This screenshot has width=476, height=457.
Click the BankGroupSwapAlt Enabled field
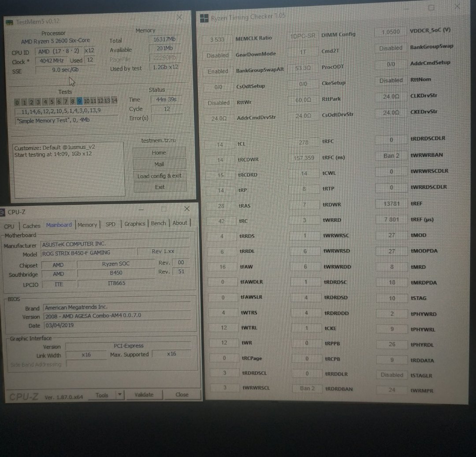coord(218,71)
